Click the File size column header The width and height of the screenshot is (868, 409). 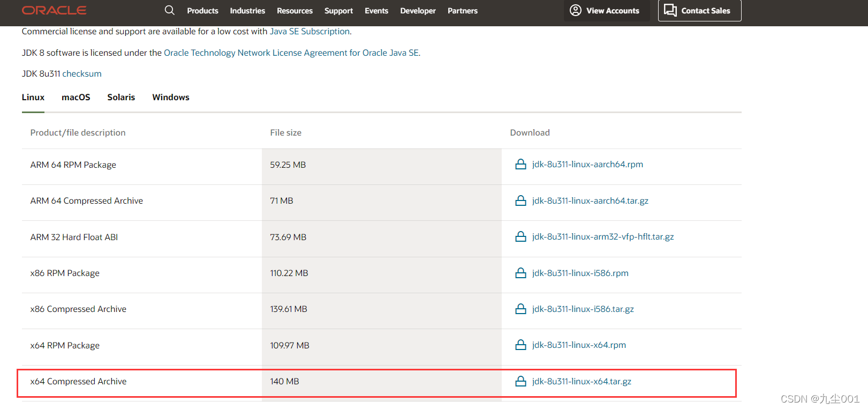(286, 132)
